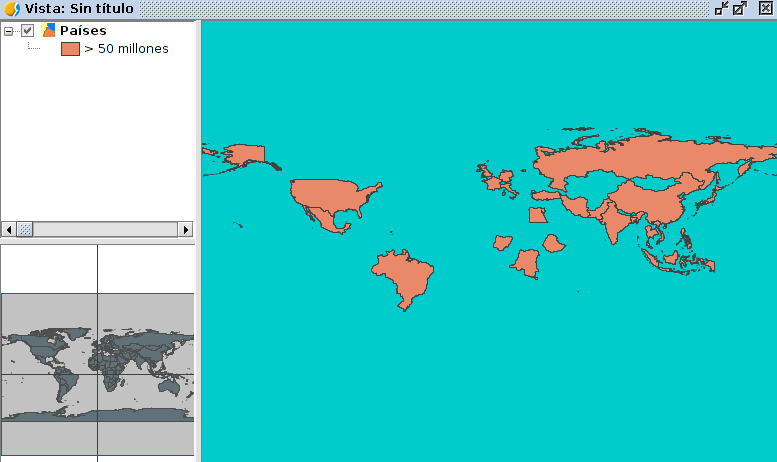Image resolution: width=777 pixels, height=462 pixels.
Task: Click the gvSIG view icon in title bar
Action: click(x=11, y=8)
